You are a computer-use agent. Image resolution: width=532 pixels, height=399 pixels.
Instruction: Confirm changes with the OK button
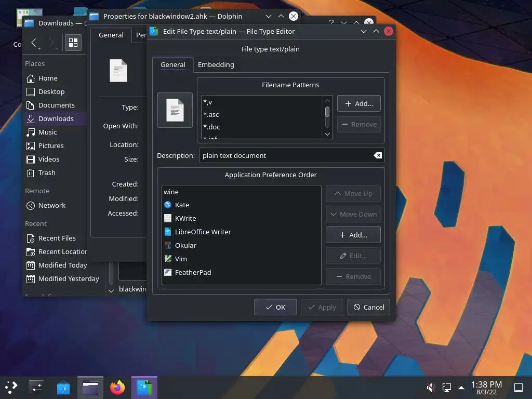coord(275,307)
